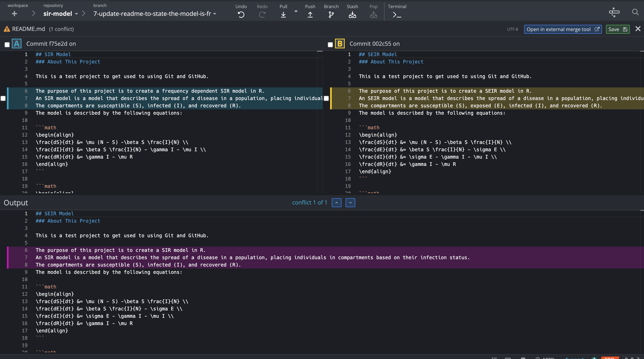Click the plus icon under workspace
The image size is (644, 359).
(x=14, y=14)
